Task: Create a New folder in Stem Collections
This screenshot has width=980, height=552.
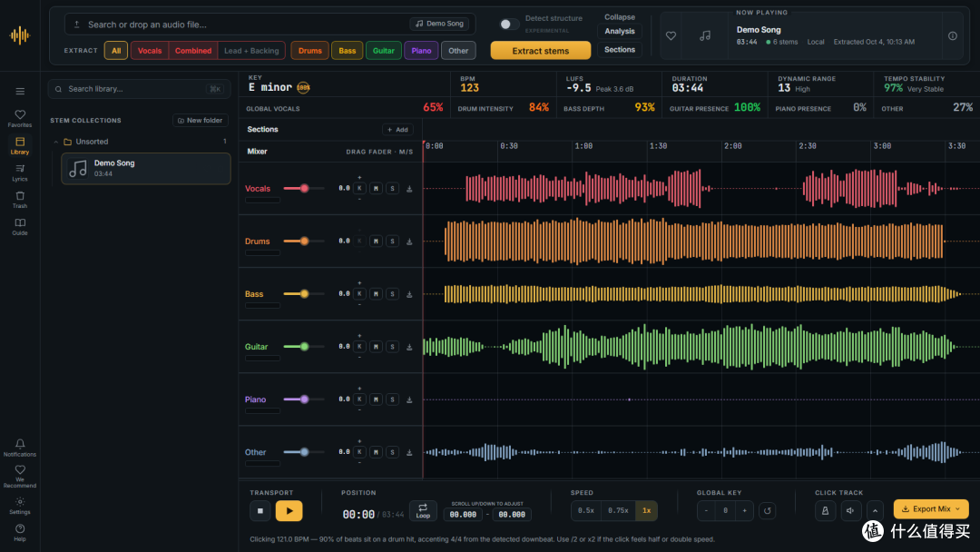Action: (201, 121)
